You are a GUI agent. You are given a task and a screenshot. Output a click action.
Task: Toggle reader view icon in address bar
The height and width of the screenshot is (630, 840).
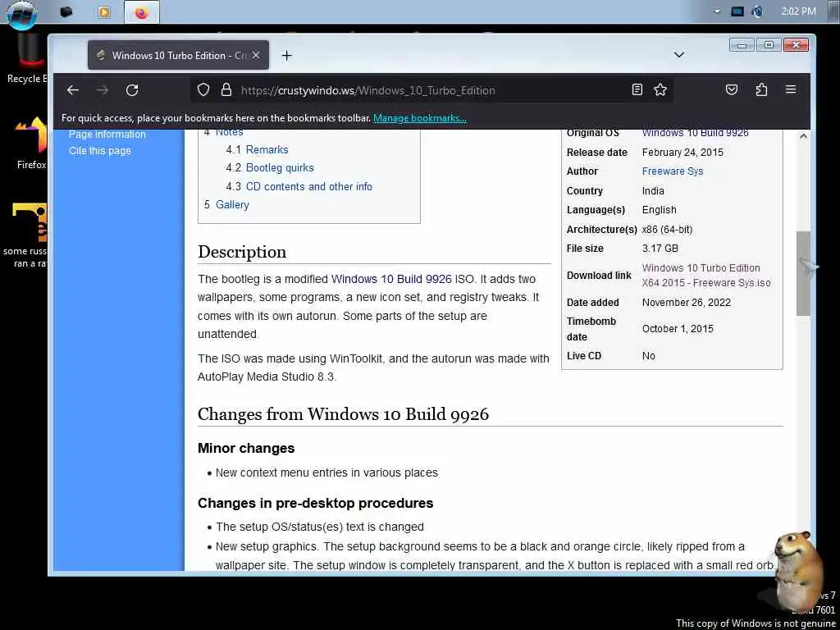tap(637, 89)
